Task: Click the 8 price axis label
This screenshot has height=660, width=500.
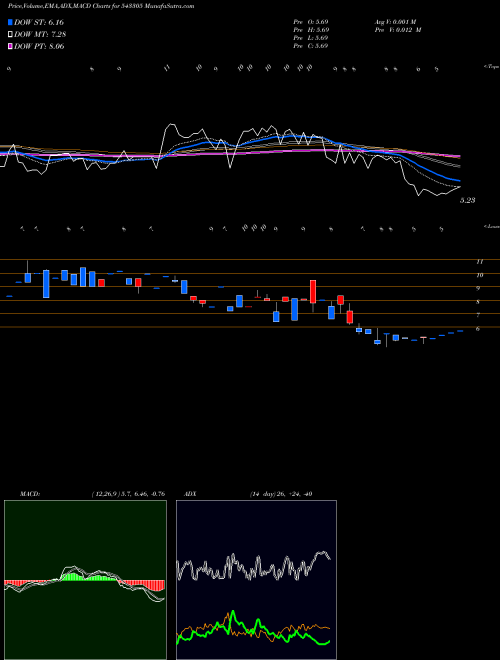Action: tap(478, 302)
